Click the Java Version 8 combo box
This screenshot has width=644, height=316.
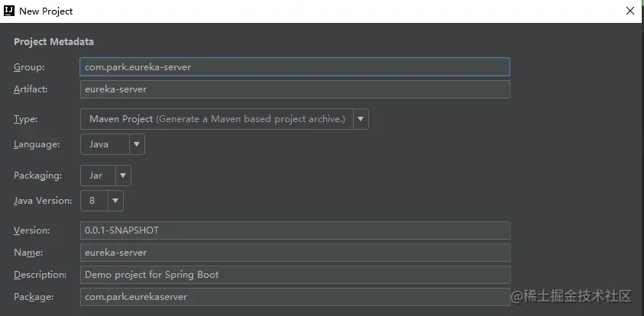93,201
